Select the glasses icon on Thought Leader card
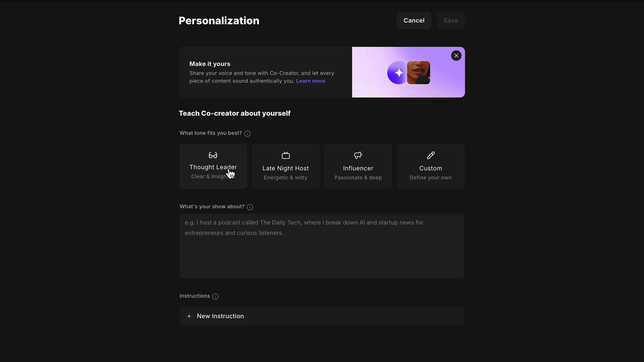644x362 pixels. [213, 155]
